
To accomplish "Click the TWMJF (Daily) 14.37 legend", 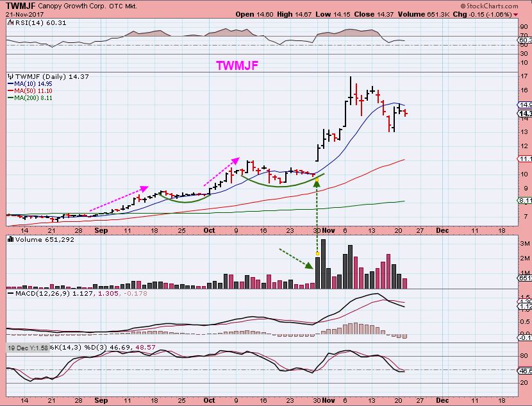I will tap(53, 77).
